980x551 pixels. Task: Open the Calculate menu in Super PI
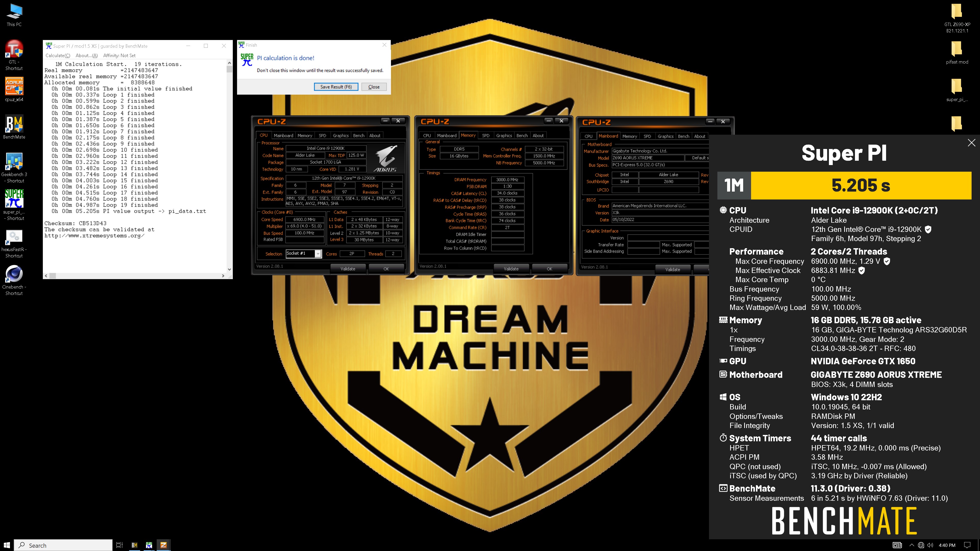click(58, 56)
